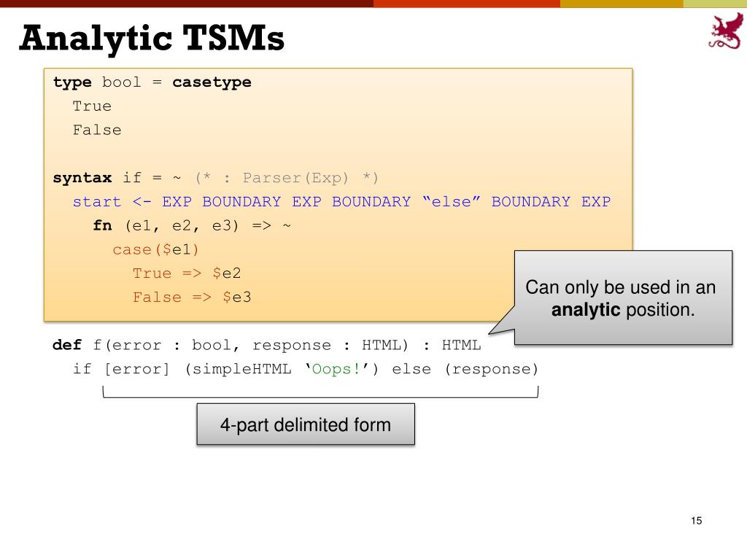This screenshot has width=747, height=560.
Task: Click the green 'Oops!' string literal
Action: [336, 368]
